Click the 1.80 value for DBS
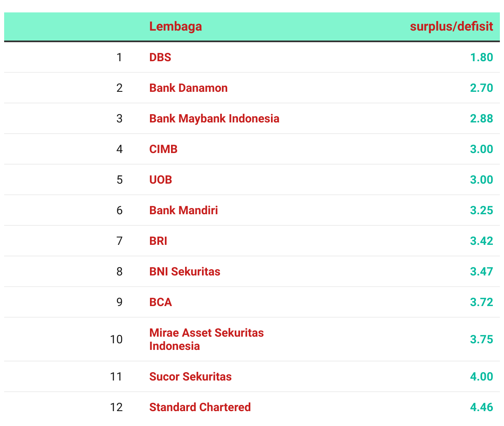The height and width of the screenshot is (426, 504). pyautogui.click(x=482, y=57)
